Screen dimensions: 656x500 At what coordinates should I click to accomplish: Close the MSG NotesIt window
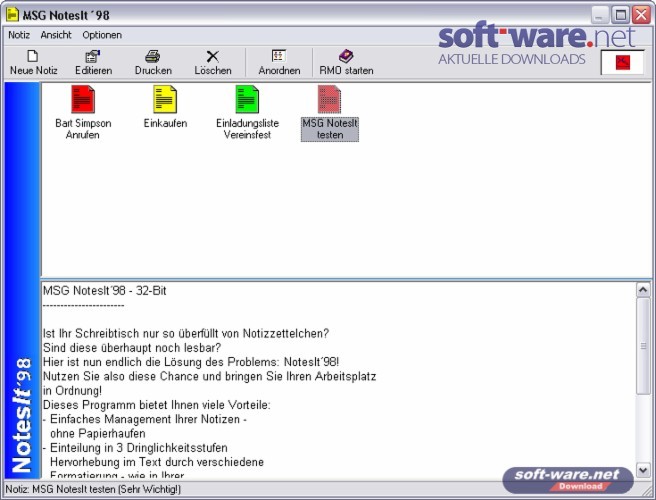[641, 15]
